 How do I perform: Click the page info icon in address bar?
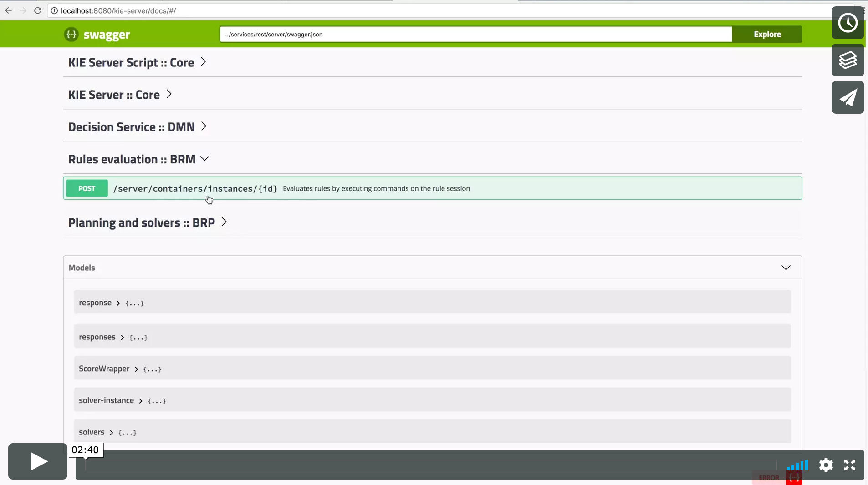pos(54,10)
